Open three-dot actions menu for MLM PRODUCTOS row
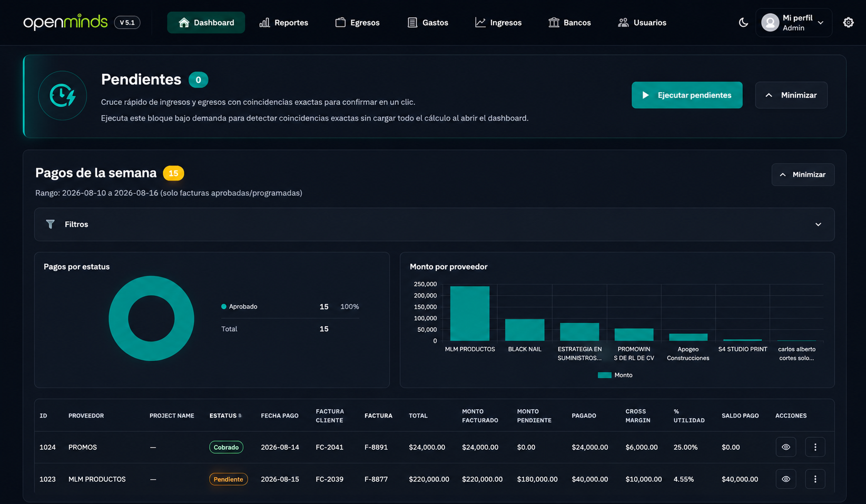The height and width of the screenshot is (504, 866). tap(815, 479)
